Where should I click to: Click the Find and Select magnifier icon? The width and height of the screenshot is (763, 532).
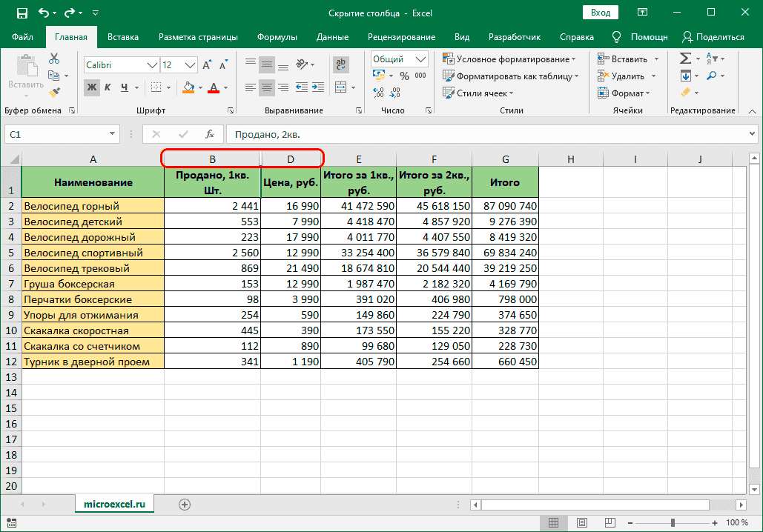tap(712, 76)
